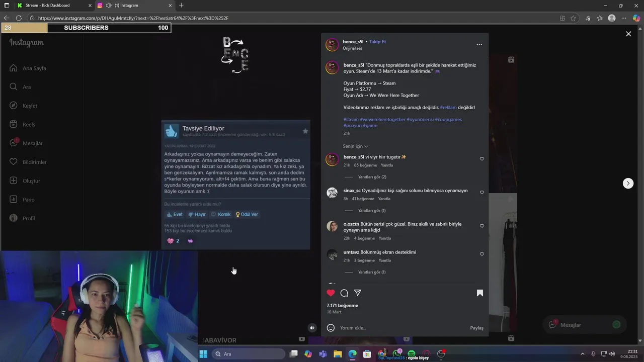Image resolution: width=644 pixels, height=362 pixels.
Task: Open Mesajlar in the left sidebar
Action: (26, 143)
